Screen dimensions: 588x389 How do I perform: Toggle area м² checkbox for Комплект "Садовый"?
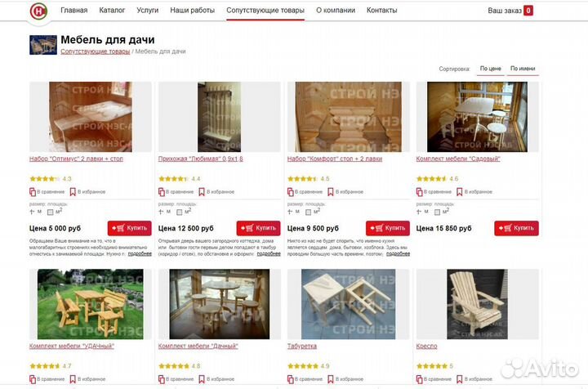pyautogui.click(x=437, y=212)
